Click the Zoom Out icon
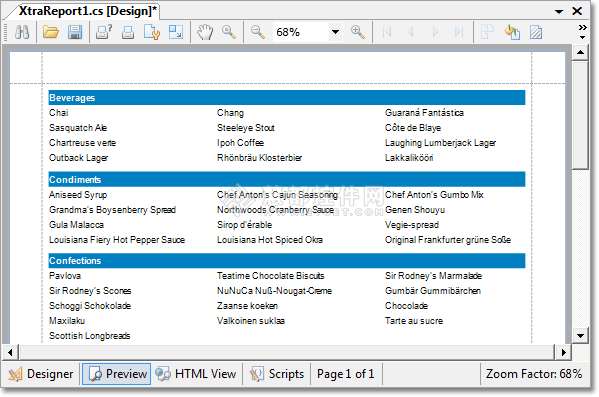The image size is (599, 397). pos(257,32)
